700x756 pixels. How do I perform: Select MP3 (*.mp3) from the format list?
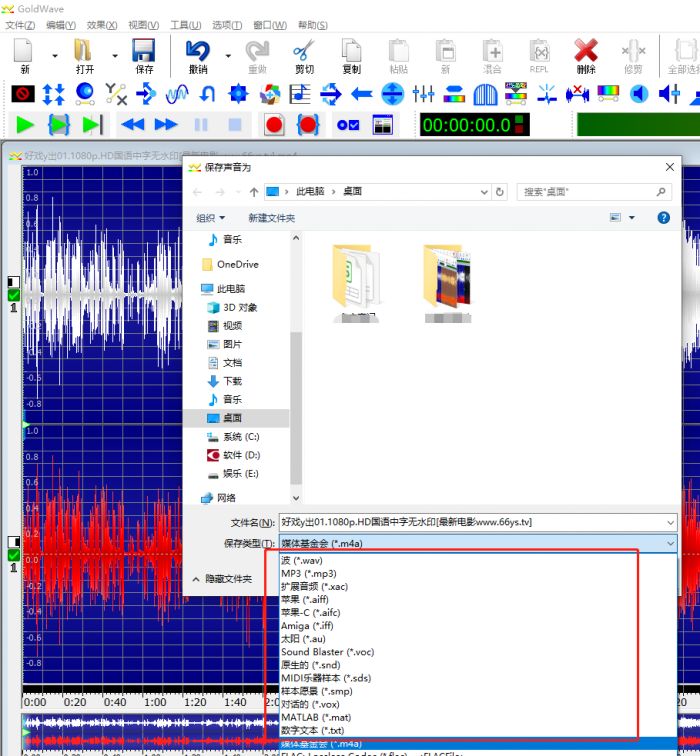(308, 574)
